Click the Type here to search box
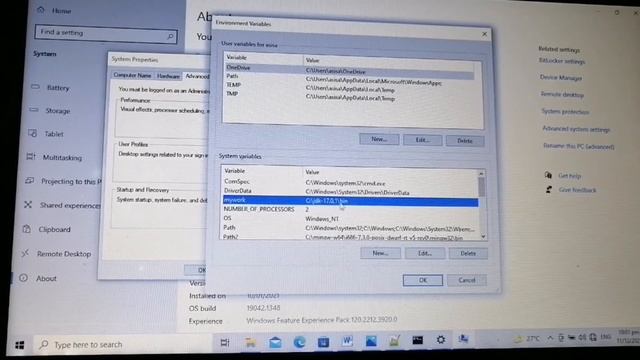The width and height of the screenshot is (640, 360). 122,344
